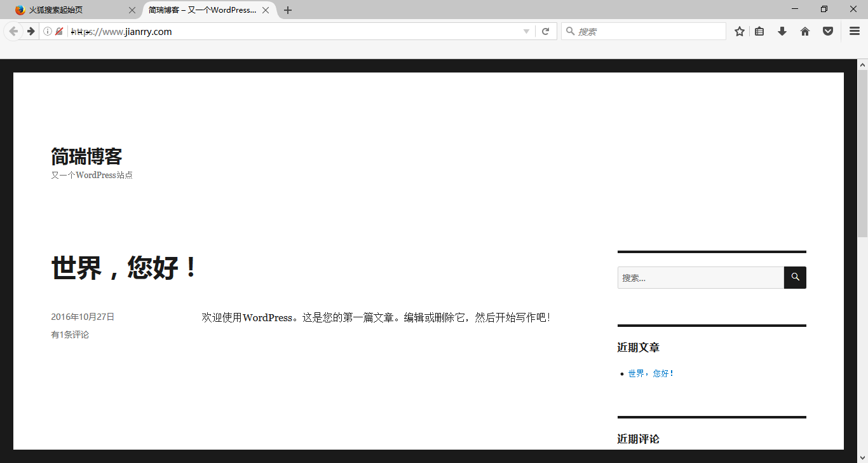This screenshot has height=463, width=868.
Task: Click the insecure connection lock icon
Action: pyautogui.click(x=59, y=31)
